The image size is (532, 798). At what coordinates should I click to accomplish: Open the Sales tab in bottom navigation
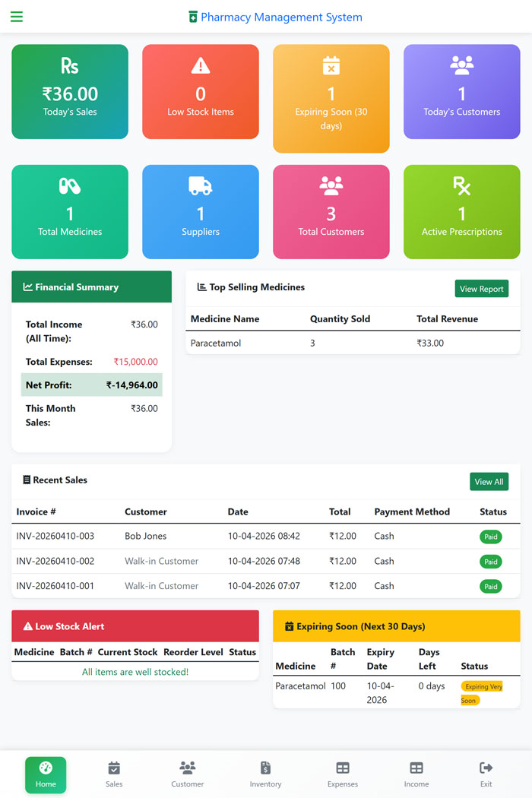[x=114, y=774]
